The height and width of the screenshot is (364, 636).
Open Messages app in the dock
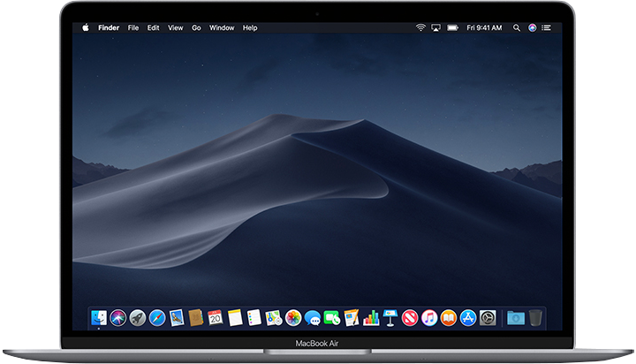[x=313, y=317]
